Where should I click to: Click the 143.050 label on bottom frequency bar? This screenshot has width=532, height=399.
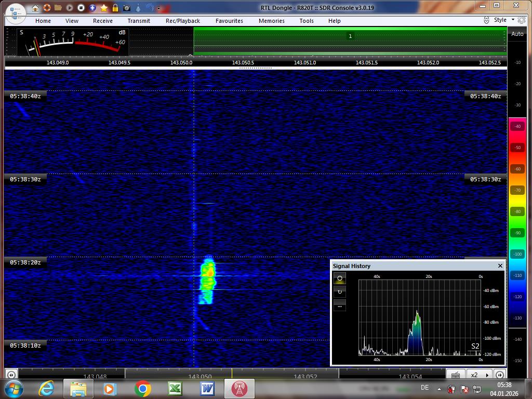(200, 376)
